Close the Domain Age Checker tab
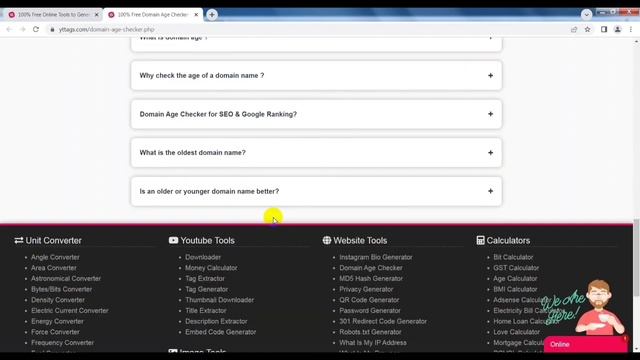 196,15
